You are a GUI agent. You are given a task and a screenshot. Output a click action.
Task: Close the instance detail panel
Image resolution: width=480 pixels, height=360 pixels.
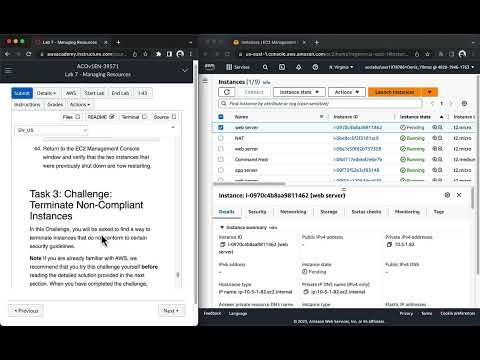pos(459,195)
